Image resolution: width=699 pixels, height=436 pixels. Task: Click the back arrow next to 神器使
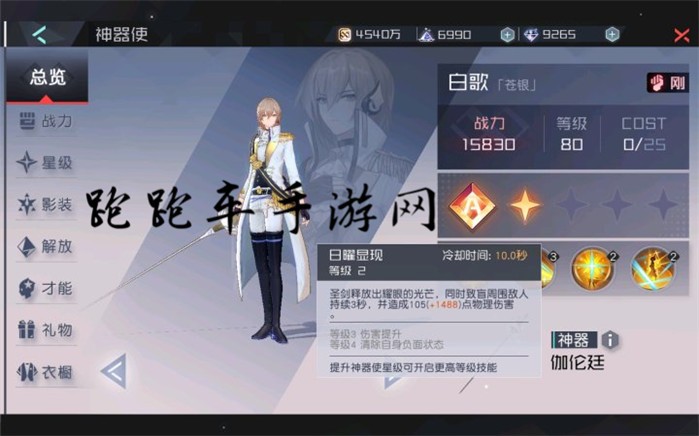tap(40, 34)
